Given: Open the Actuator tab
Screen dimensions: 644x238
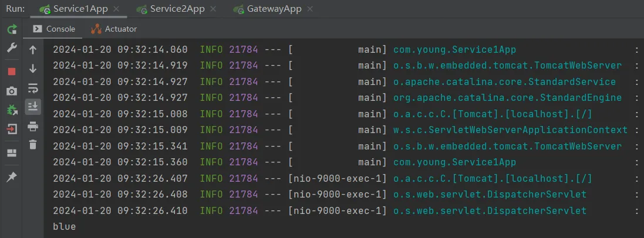Looking at the screenshot, I should (114, 29).
